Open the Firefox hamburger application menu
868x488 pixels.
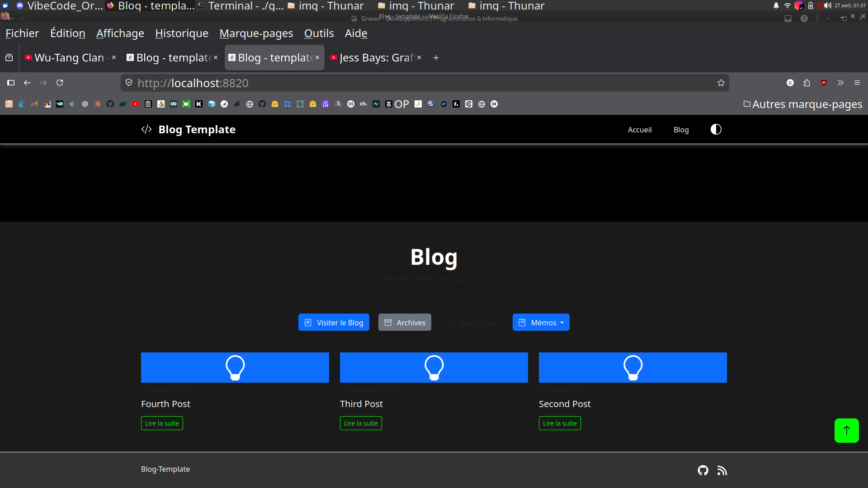click(x=857, y=83)
